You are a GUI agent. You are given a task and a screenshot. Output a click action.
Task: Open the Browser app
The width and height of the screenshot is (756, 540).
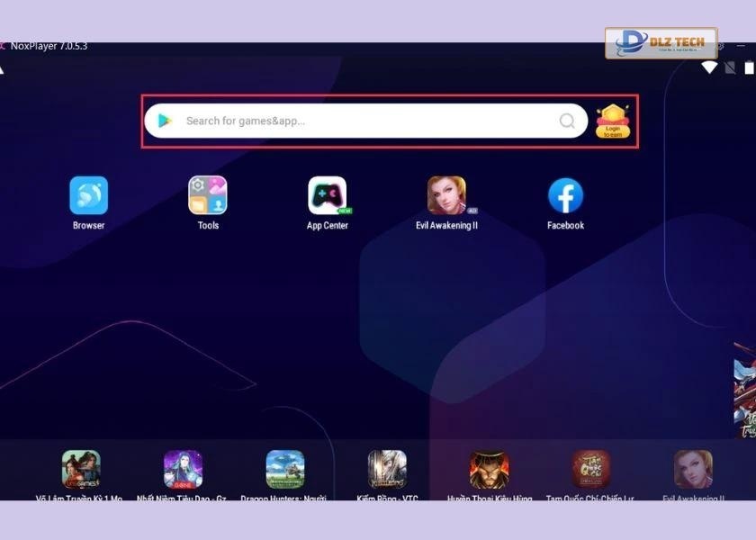[x=88, y=195]
